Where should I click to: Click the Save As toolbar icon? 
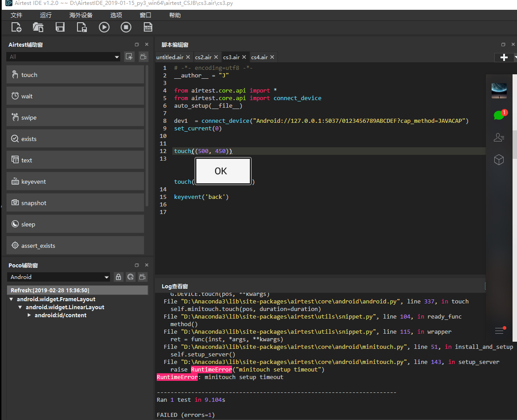[82, 27]
